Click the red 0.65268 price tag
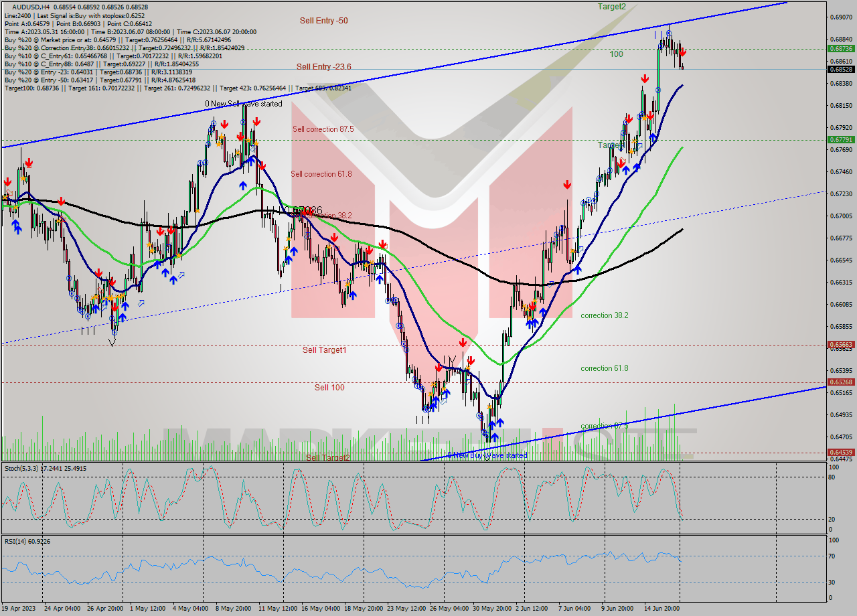This screenshot has height=616, width=857. pyautogui.click(x=841, y=382)
